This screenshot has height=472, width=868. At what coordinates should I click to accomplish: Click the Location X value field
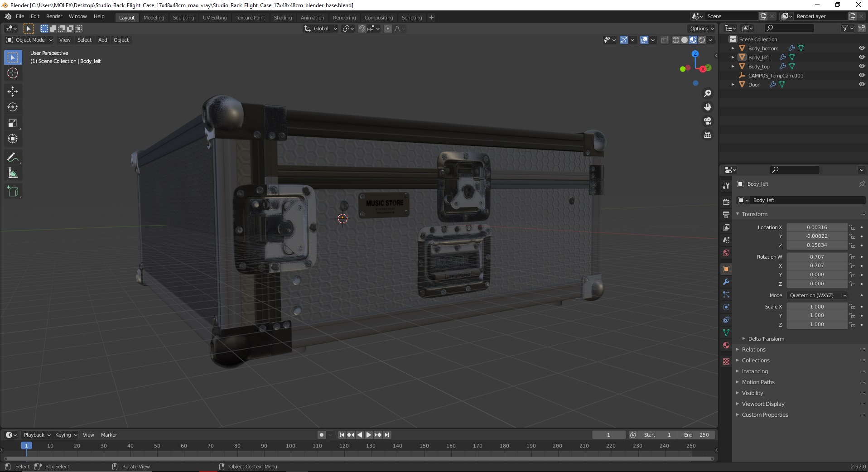point(817,227)
